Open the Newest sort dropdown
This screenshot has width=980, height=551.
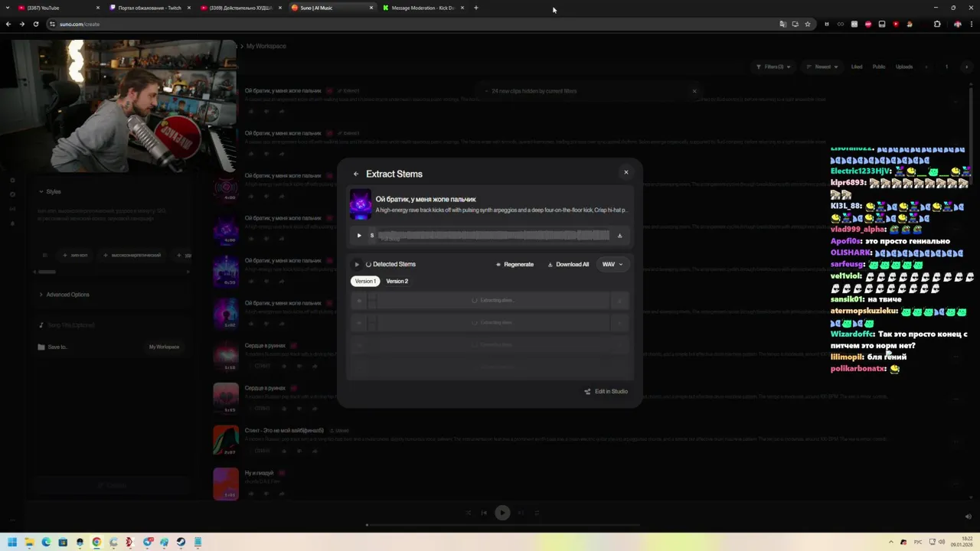coord(822,67)
